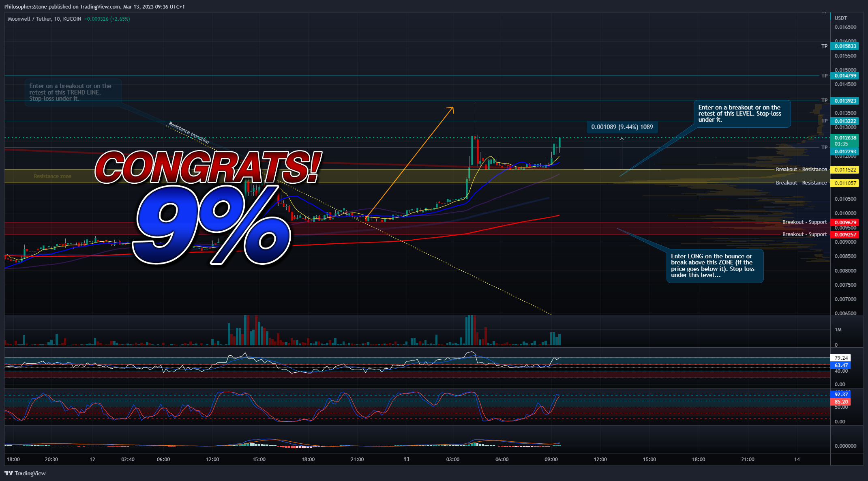The width and height of the screenshot is (868, 481).
Task: Click the TradingView logo at the bottom
Action: (25, 473)
